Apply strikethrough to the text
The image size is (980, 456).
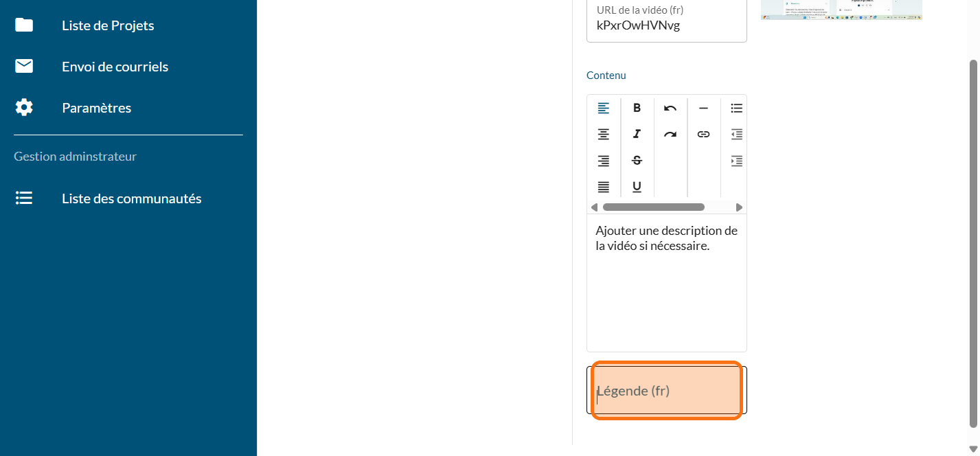point(637,160)
